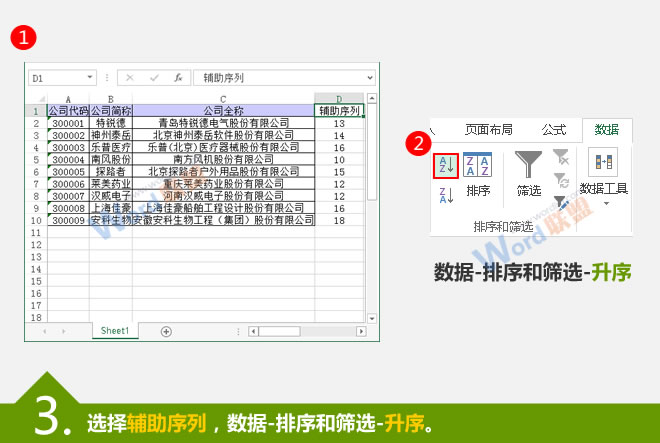Click the formula bar input field
660x443 pixels.
click(x=280, y=77)
